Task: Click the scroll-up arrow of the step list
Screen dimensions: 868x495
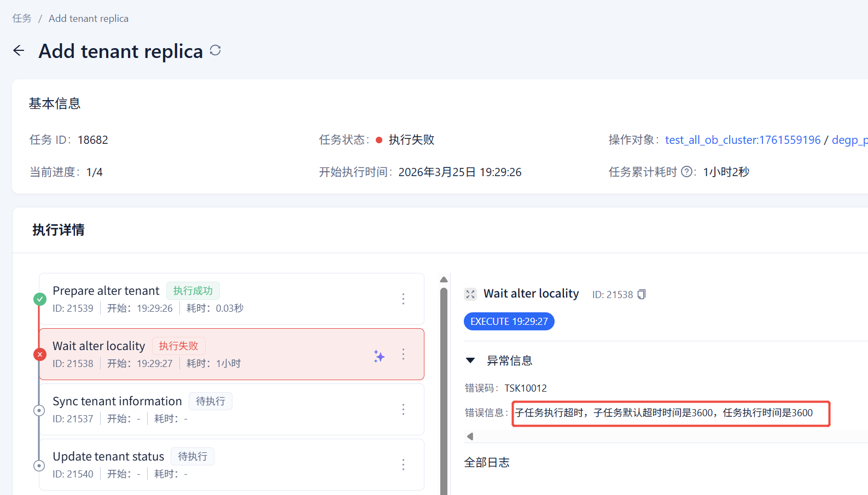Action: pyautogui.click(x=444, y=279)
